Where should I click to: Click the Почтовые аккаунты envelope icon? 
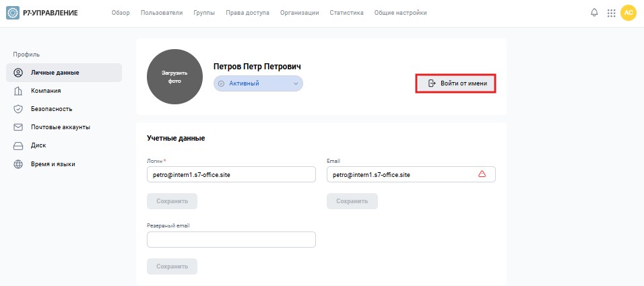tap(18, 127)
